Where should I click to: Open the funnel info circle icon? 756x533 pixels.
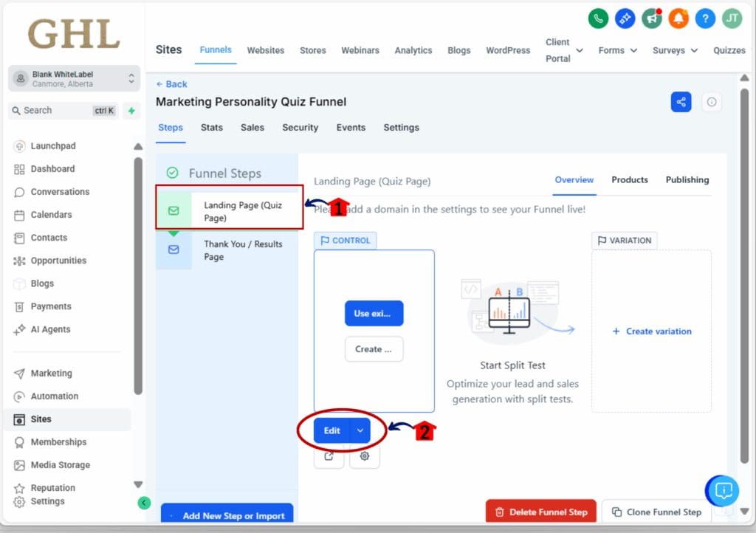[x=712, y=102]
